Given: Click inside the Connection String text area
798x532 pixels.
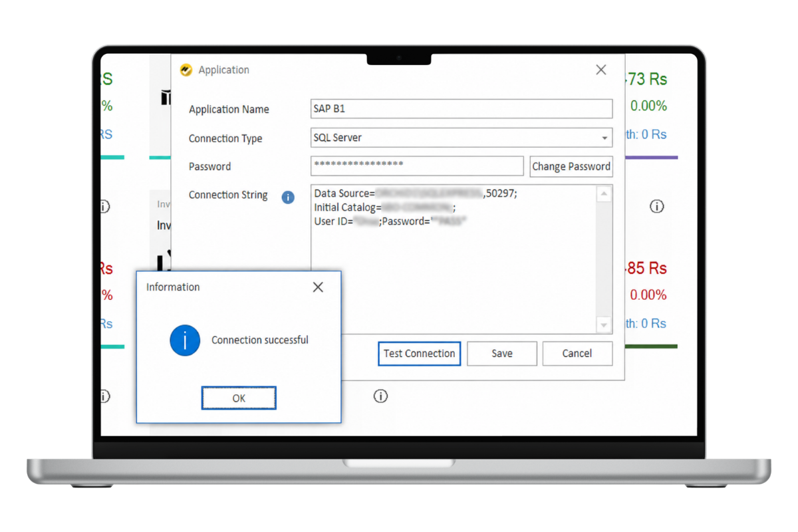Looking at the screenshot, I should pyautogui.click(x=454, y=259).
